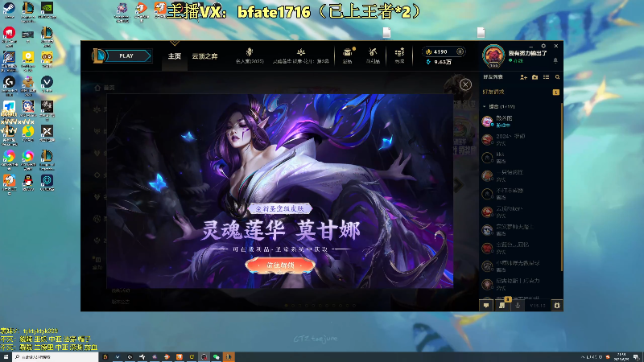Click the 9.63万 blue essence balance
Viewport: 644px width, 362px height.
[x=439, y=62]
